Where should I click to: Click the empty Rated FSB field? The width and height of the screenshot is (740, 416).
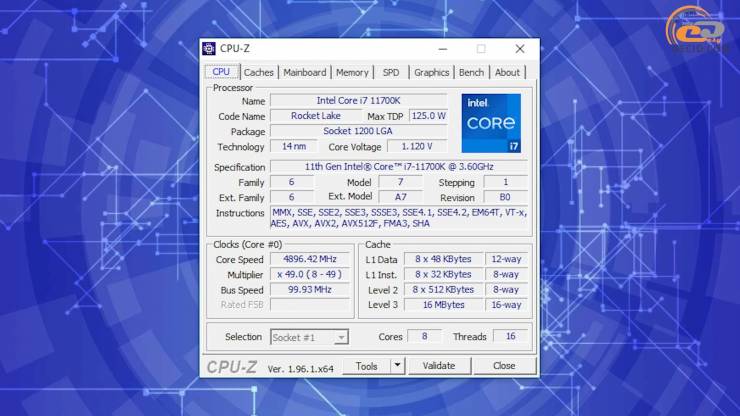click(310, 305)
